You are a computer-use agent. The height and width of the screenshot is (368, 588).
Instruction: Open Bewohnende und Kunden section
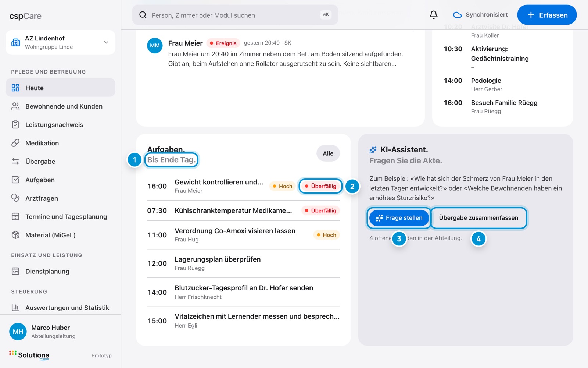click(60, 106)
